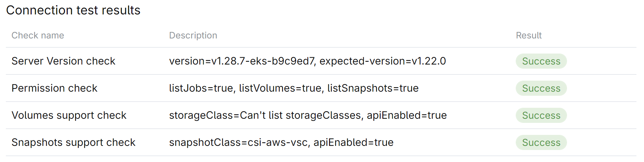Click the listVolumes=true text

[x=281, y=88]
